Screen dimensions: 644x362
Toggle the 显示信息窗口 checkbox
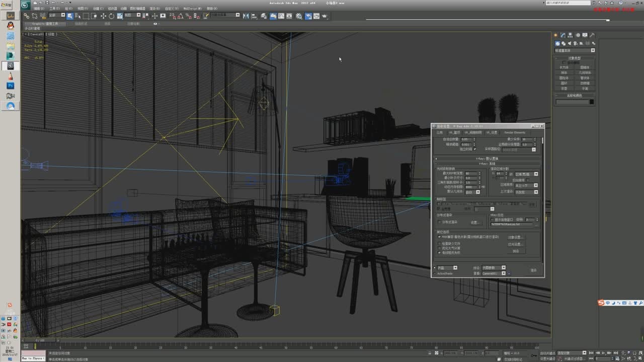click(x=492, y=220)
